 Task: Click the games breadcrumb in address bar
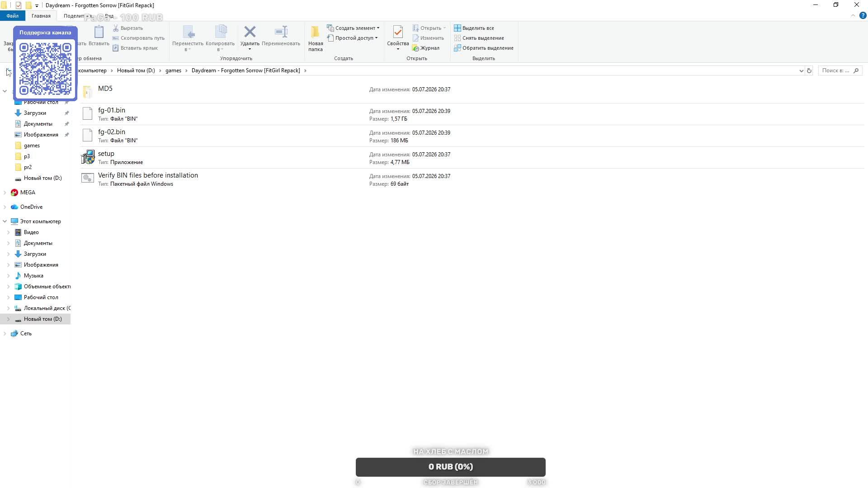(x=173, y=70)
